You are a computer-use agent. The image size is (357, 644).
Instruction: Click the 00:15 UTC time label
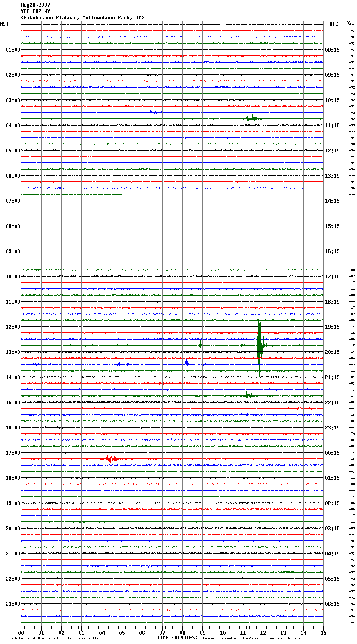click(x=332, y=453)
